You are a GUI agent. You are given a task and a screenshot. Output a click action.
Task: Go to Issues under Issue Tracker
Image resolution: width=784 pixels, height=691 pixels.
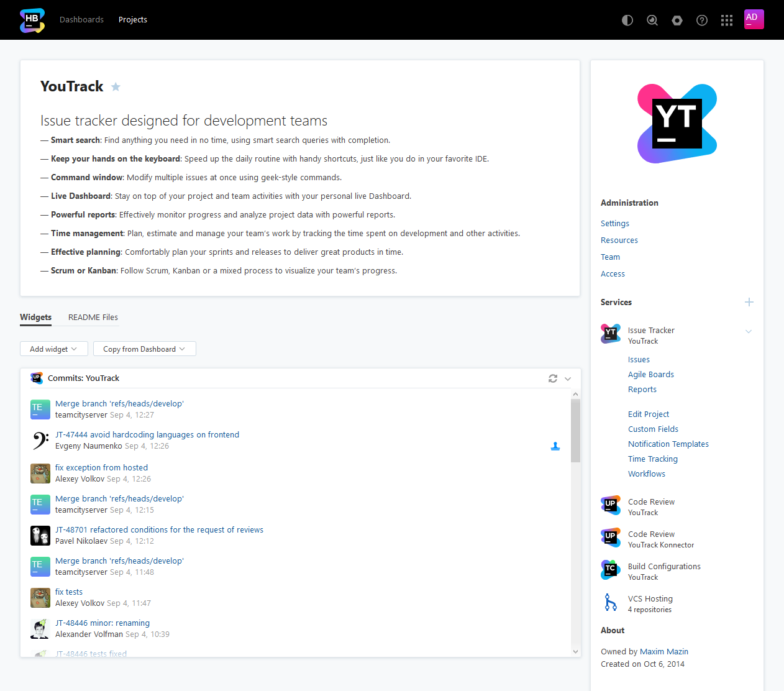[639, 360]
